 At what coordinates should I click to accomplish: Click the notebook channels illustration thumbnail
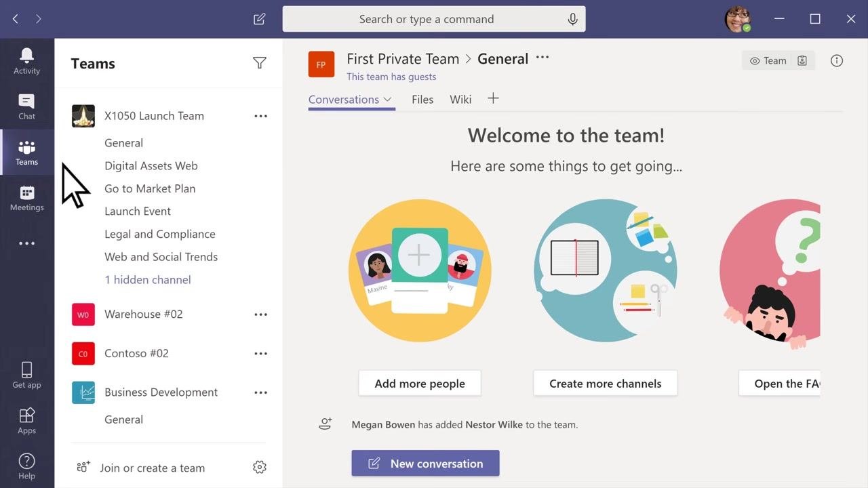(x=606, y=270)
